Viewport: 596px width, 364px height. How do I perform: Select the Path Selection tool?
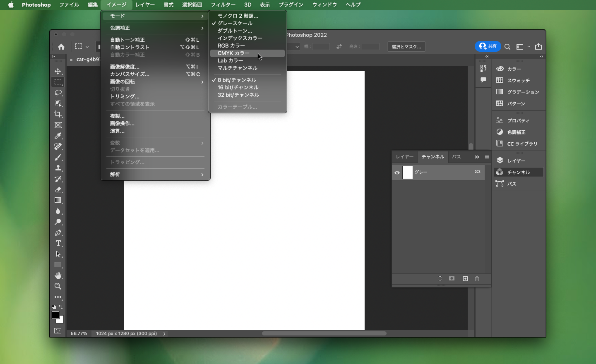pos(58,254)
